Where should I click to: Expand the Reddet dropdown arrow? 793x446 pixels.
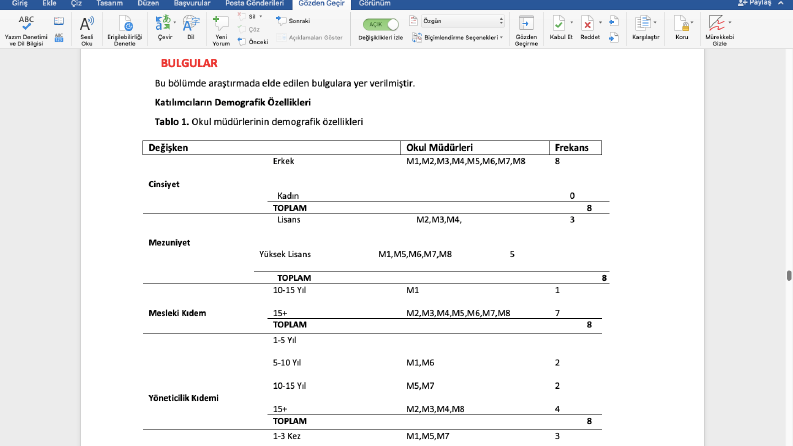click(x=600, y=23)
